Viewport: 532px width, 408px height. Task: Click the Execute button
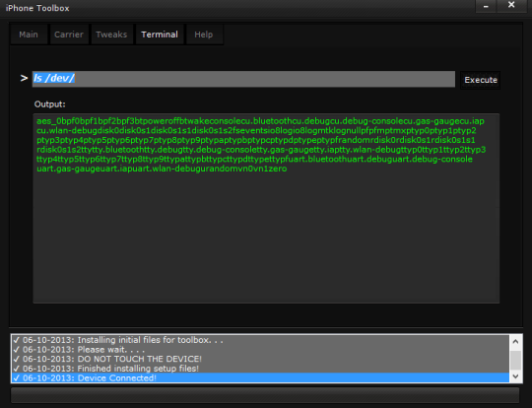click(x=481, y=80)
